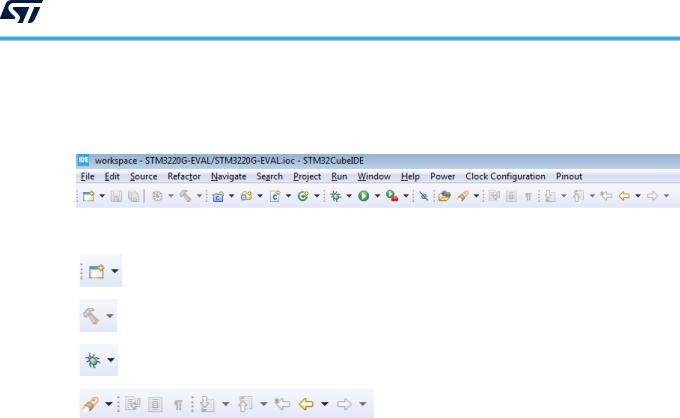Viewport: 680px width, 418px height.
Task: Open the dropdown next to the Run icon
Action: 377,196
